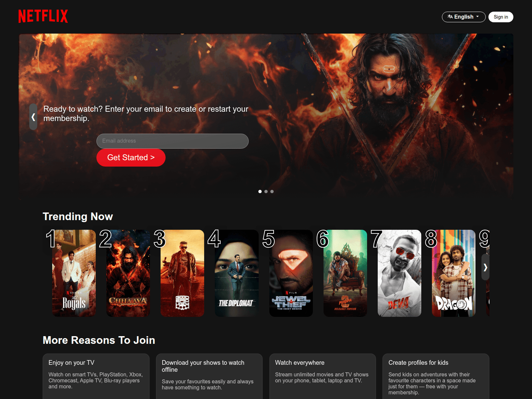Click the Netflix logo
The image size is (532, 399).
click(43, 16)
